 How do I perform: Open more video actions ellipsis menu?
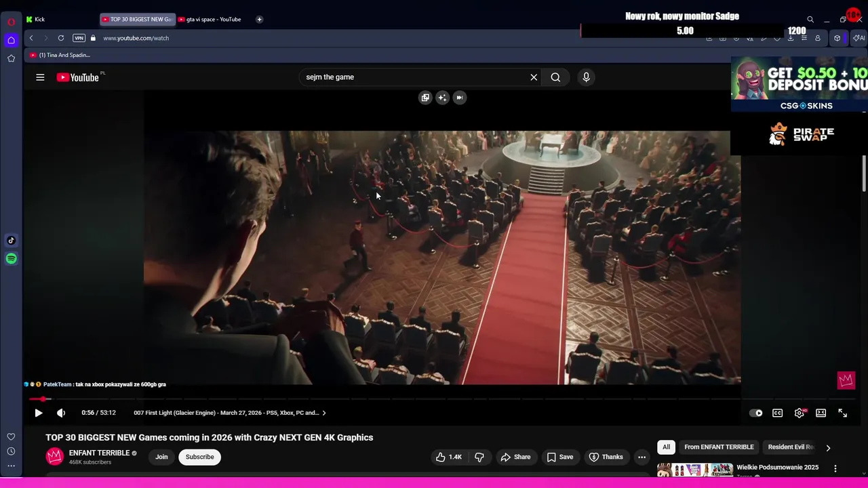tap(642, 457)
